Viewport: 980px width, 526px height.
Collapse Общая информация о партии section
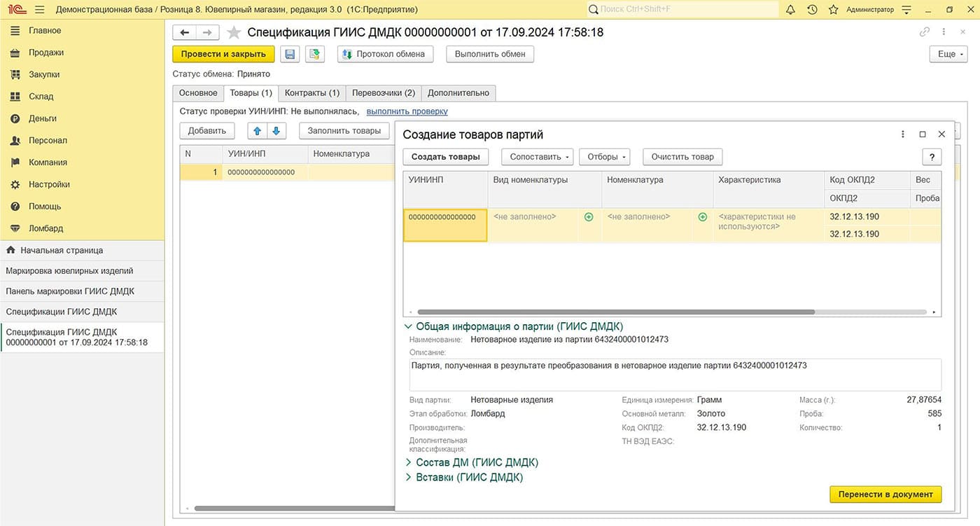point(514,326)
